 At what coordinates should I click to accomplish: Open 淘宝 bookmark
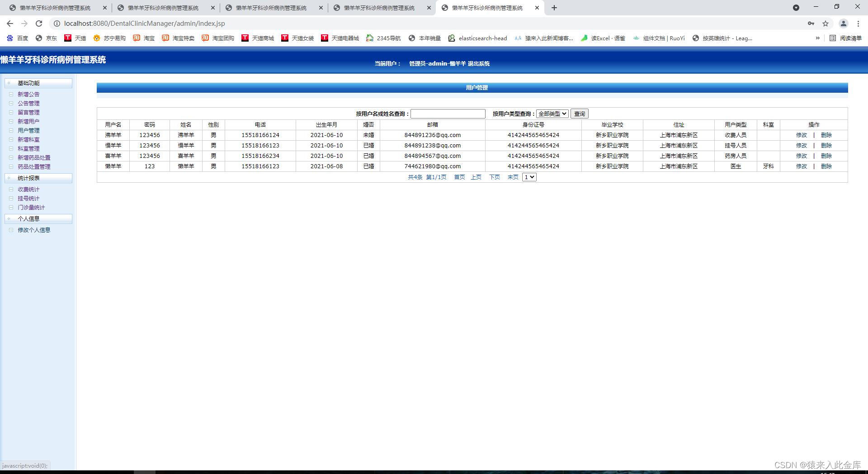(144, 38)
